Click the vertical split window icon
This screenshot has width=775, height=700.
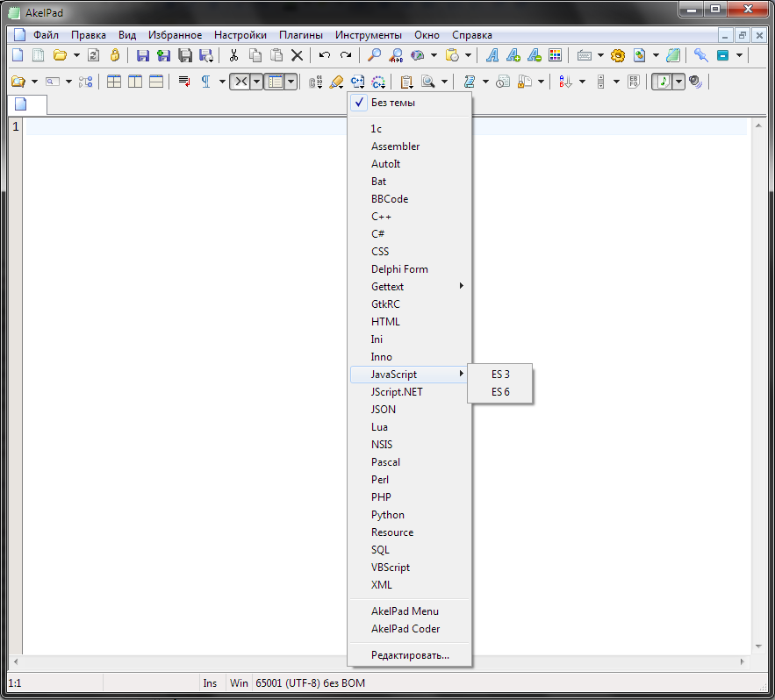pos(135,82)
